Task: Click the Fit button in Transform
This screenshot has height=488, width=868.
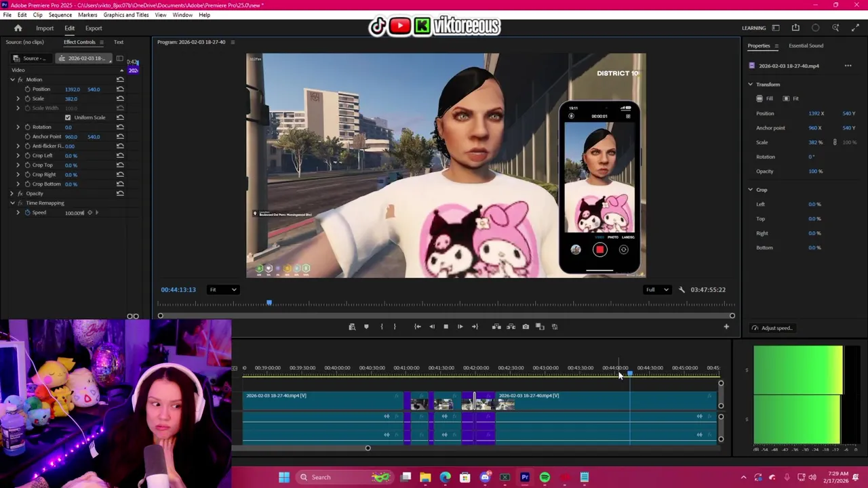Action: pyautogui.click(x=791, y=98)
